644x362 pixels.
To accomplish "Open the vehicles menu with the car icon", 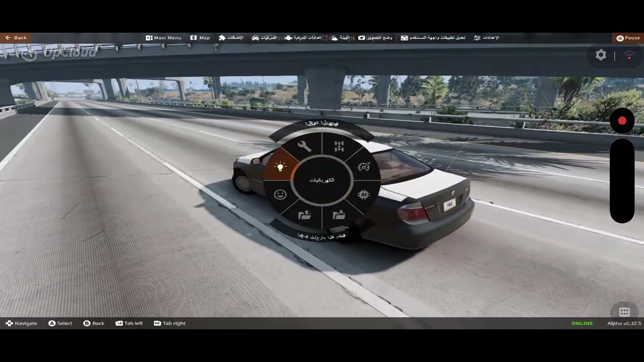I will pos(264,38).
